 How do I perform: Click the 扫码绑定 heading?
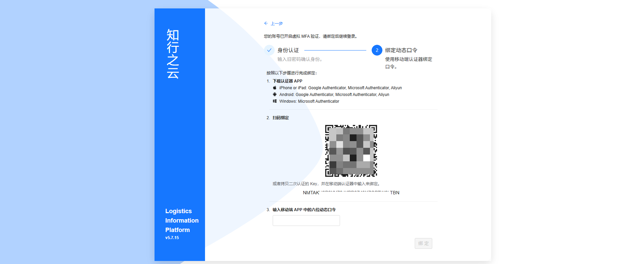pyautogui.click(x=281, y=118)
